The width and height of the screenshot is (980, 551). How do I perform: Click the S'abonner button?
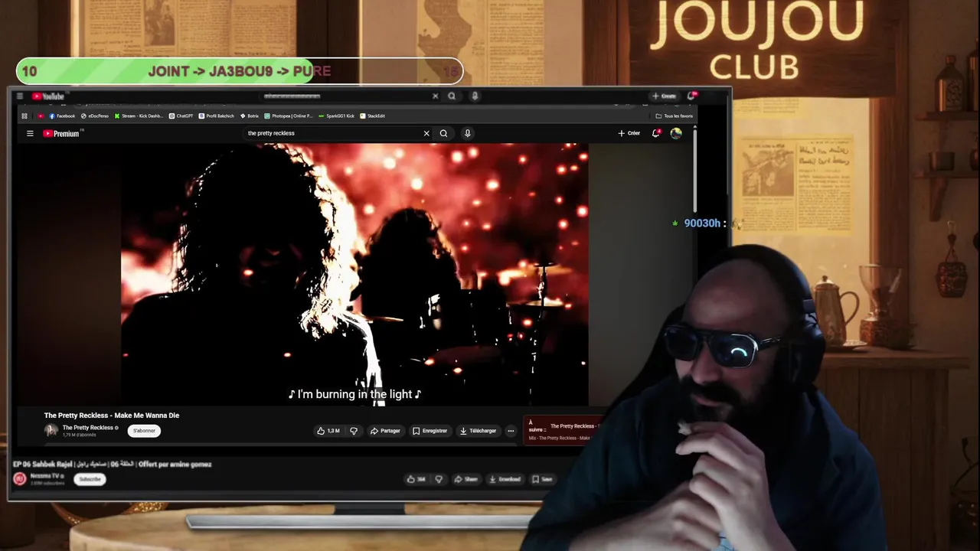pos(144,431)
